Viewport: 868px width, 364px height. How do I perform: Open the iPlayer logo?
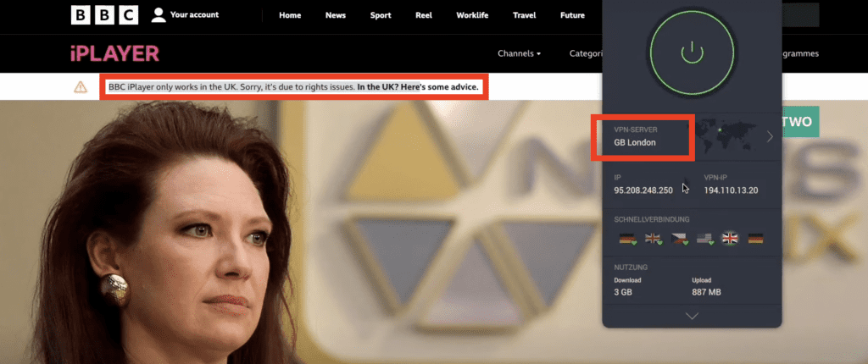pyautogui.click(x=114, y=53)
